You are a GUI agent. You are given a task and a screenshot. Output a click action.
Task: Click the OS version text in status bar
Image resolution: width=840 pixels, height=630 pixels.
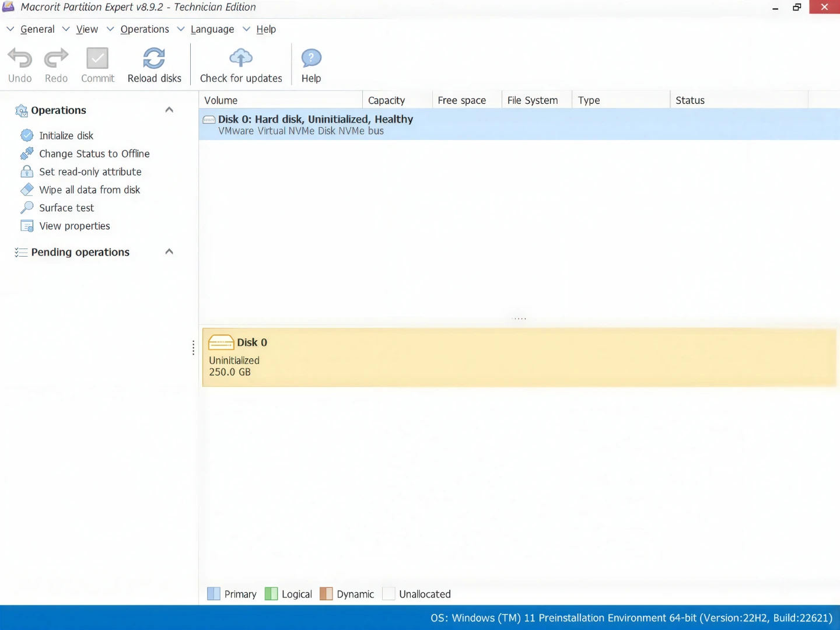pos(632,618)
